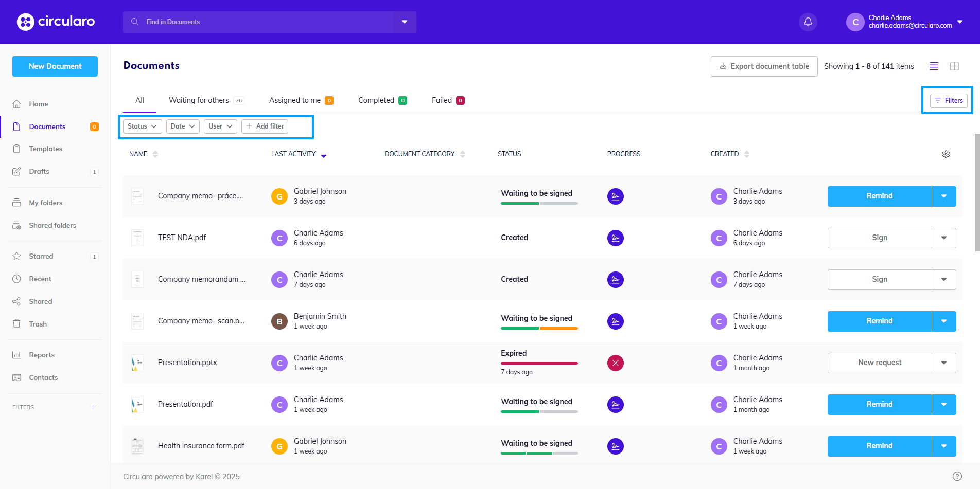This screenshot has width=980, height=489.
Task: Expand the Status filter dropdown
Action: [142, 126]
